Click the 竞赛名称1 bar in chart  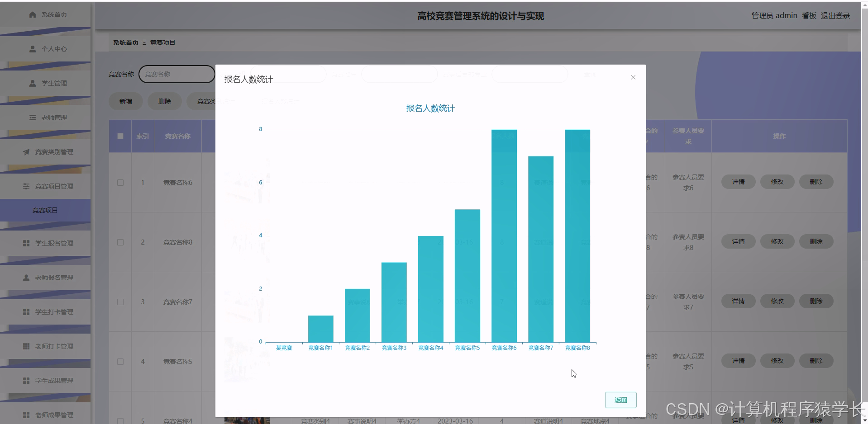(321, 329)
